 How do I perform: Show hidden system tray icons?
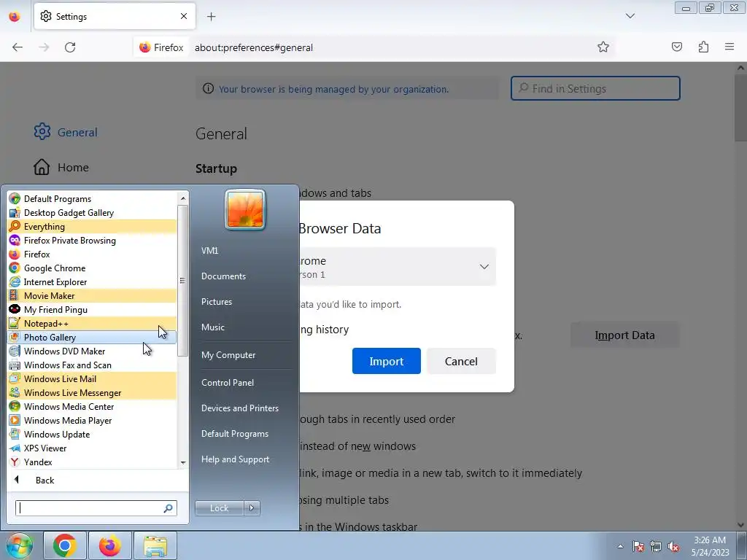[620, 546]
